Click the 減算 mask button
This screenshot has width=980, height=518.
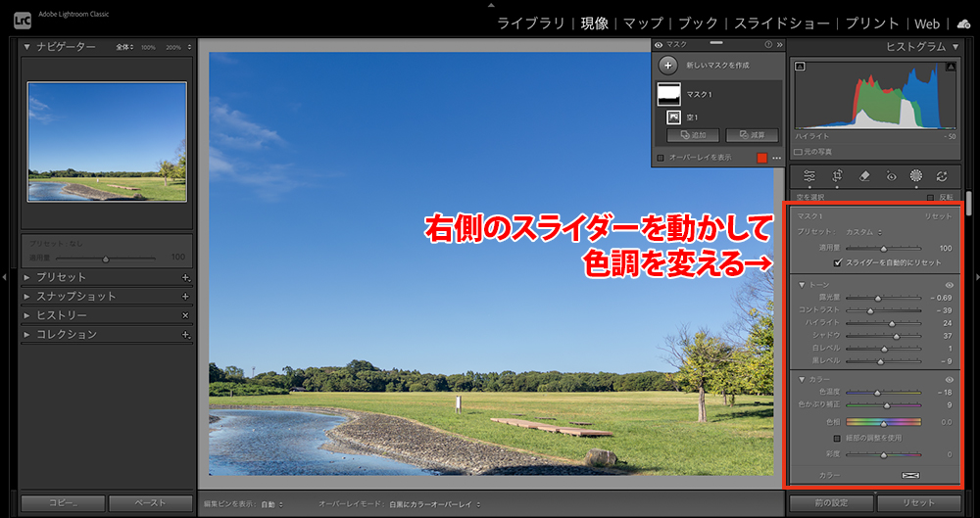coord(753,135)
